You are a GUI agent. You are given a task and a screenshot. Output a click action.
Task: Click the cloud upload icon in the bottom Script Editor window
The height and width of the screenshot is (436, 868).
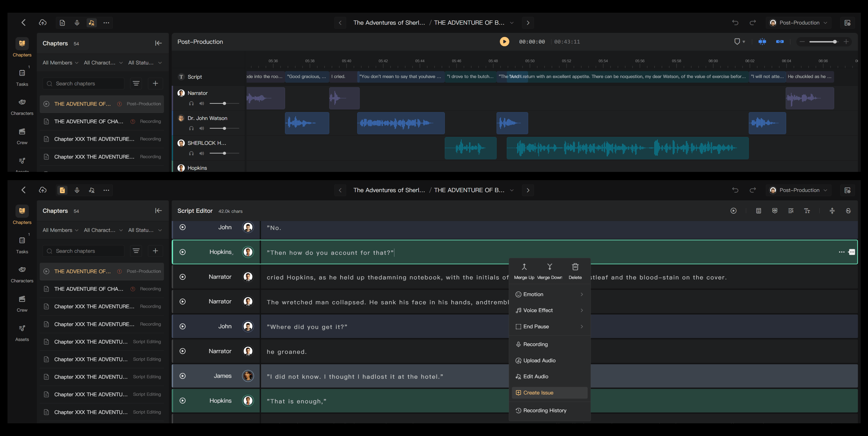(x=42, y=190)
